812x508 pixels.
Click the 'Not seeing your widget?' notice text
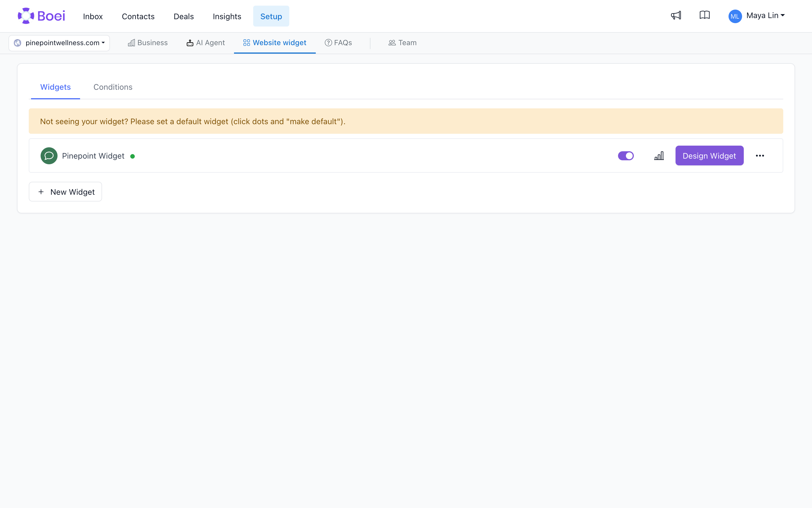click(193, 121)
